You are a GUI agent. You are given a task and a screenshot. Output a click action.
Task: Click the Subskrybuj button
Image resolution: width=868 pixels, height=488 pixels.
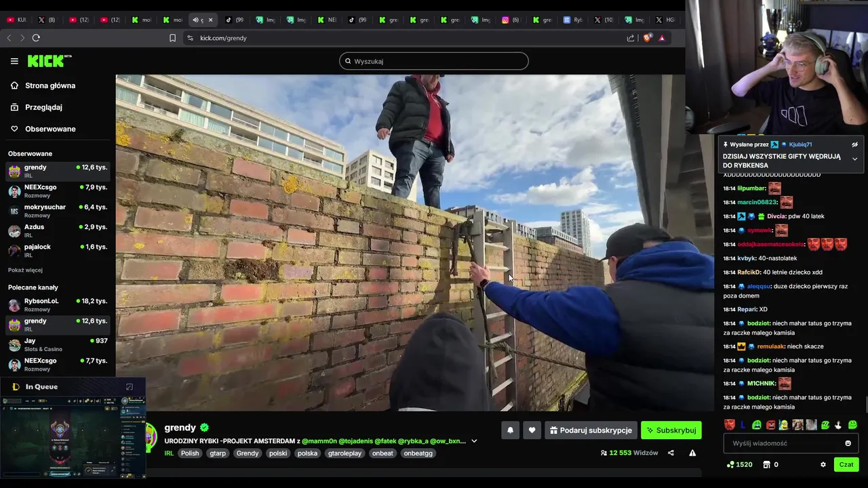click(671, 430)
